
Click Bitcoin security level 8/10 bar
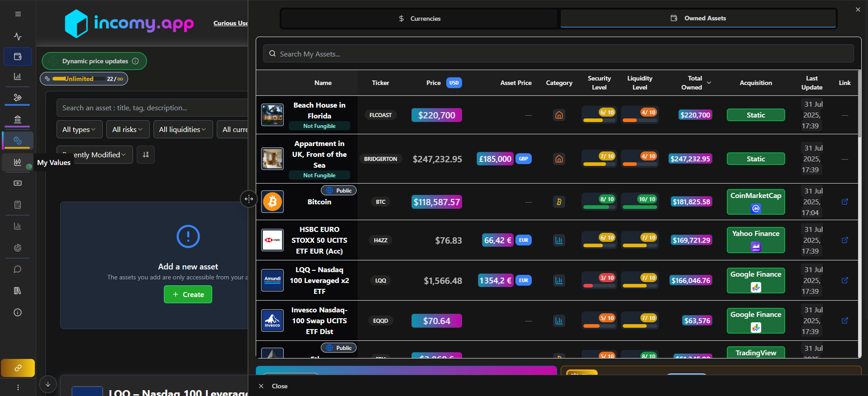tap(599, 202)
